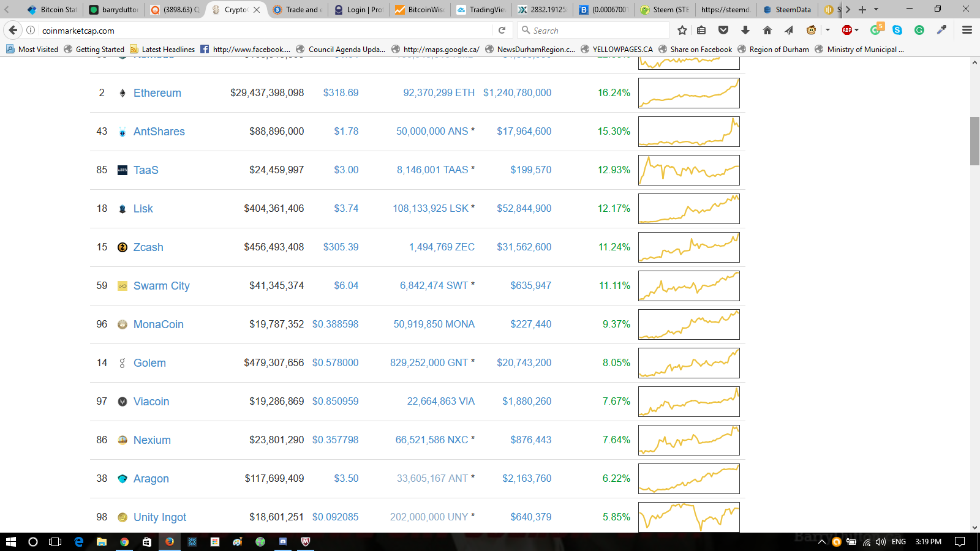Viewport: 980px width, 551px height.
Task: Open the Windows Start menu
Action: [x=10, y=542]
